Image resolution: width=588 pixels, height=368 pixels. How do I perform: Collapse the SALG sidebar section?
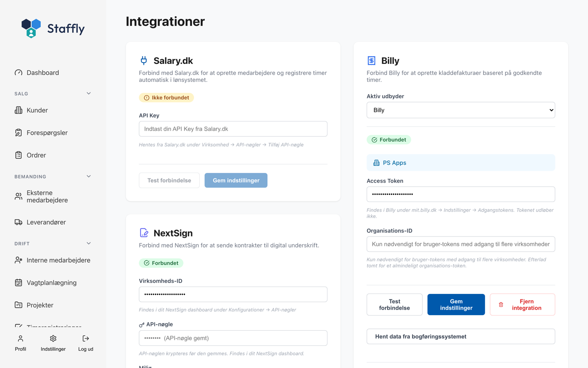89,93
